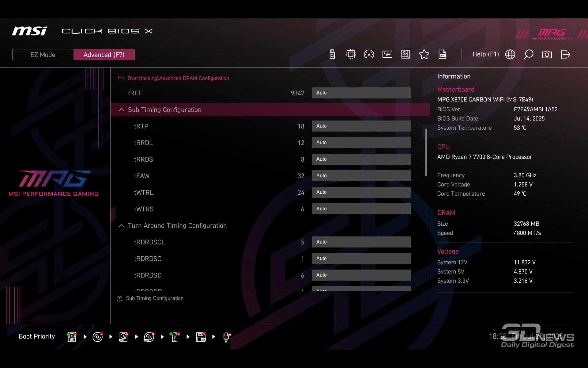Click the AMD Ryzen 7 7700 processor name
Screen dimensions: 588x368
click(484, 157)
